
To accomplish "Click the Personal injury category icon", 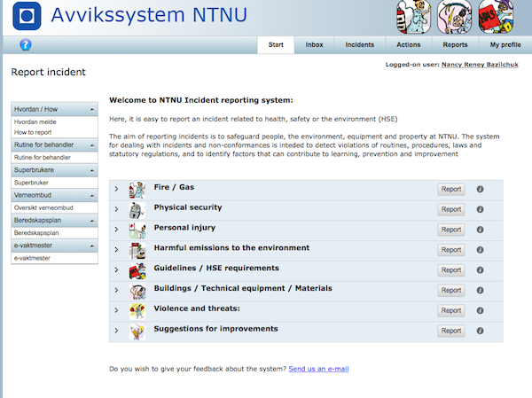I will (137, 230).
